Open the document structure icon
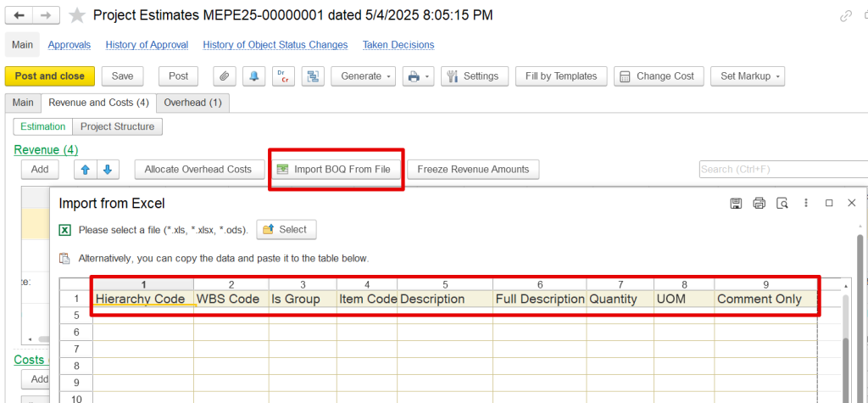 click(313, 76)
